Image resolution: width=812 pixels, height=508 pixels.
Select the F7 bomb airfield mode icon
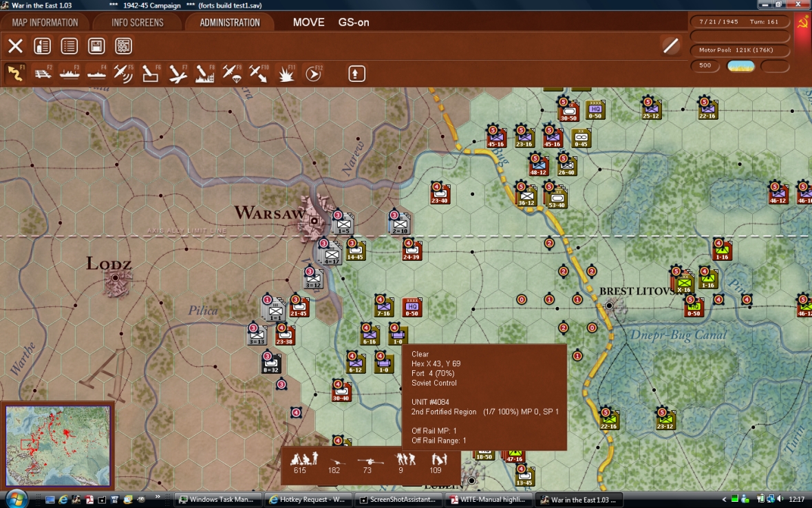[178, 74]
